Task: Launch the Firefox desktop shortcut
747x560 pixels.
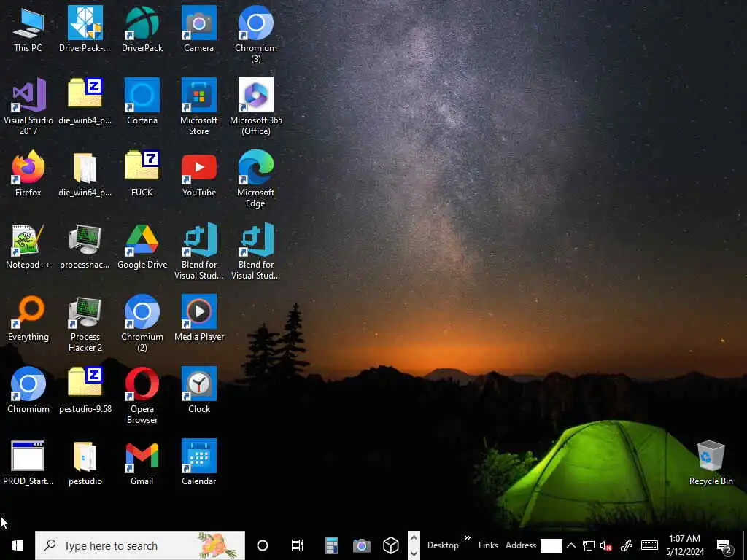Action: [28, 174]
